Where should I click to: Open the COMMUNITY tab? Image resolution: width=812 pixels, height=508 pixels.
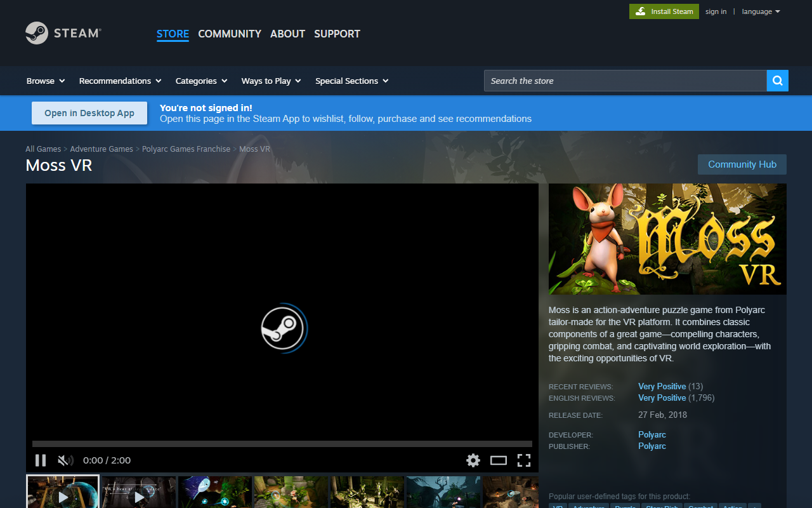pyautogui.click(x=230, y=34)
